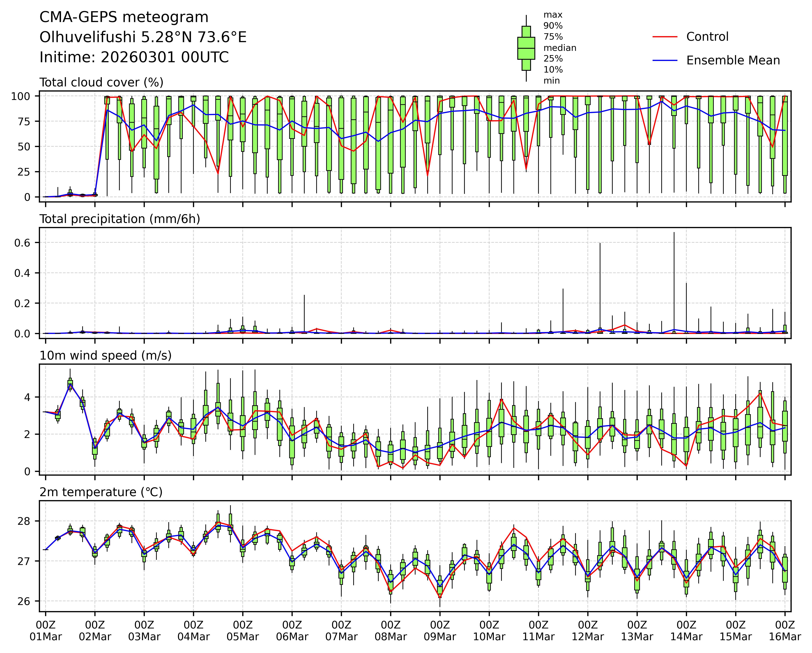Click the CMA-GEPS meteogram title
The image size is (812, 653).
(x=124, y=17)
